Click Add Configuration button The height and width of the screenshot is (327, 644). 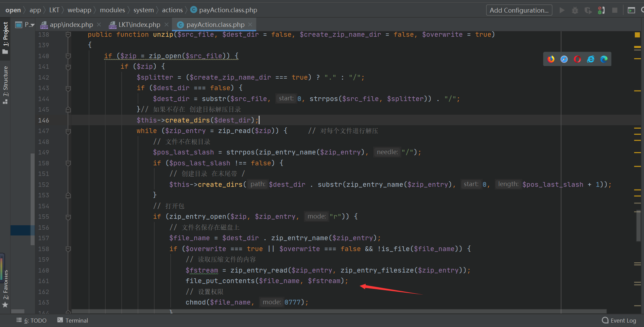tap(519, 10)
